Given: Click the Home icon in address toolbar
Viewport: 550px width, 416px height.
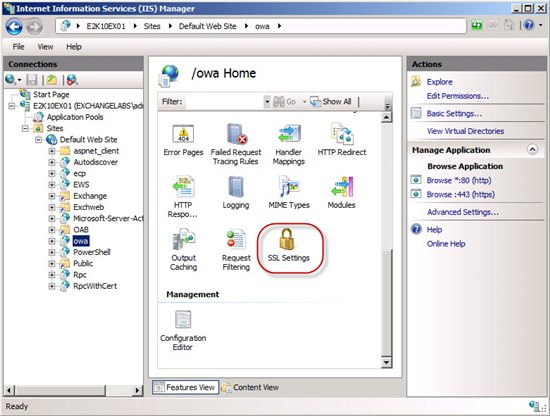Looking at the screenshot, I should (509, 25).
